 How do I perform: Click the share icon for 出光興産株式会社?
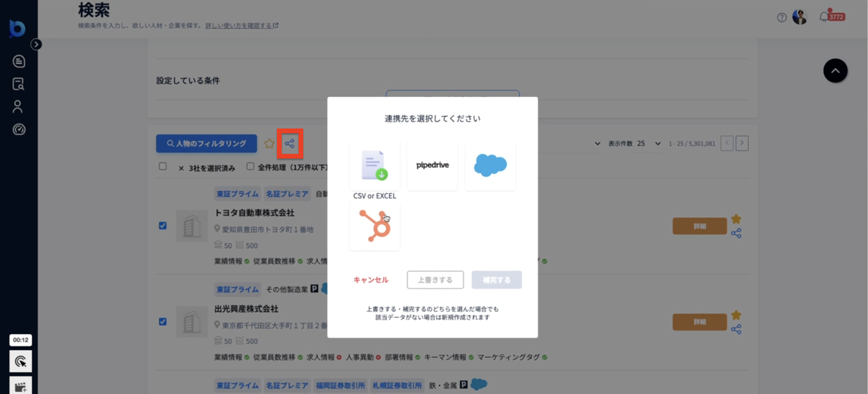tap(736, 329)
